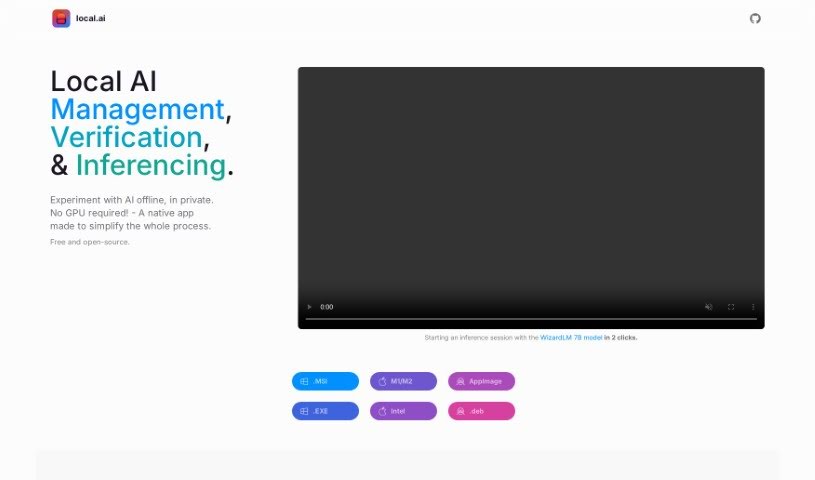
Task: Download the Mac M1/M2 build
Action: tap(403, 381)
